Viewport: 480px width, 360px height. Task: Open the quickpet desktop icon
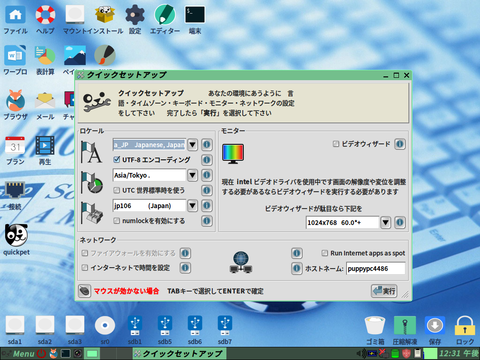click(16, 240)
